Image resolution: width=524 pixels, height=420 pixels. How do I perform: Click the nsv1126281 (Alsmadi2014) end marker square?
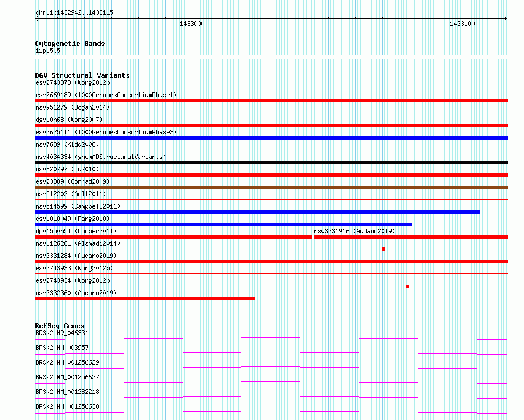pos(384,249)
